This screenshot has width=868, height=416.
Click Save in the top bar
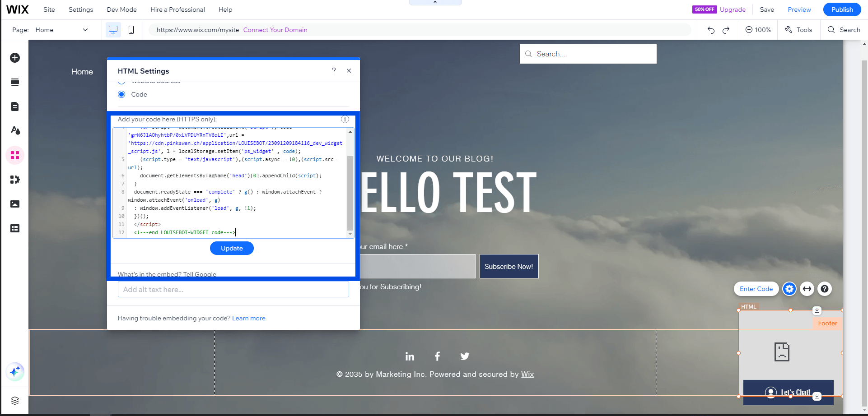click(767, 9)
